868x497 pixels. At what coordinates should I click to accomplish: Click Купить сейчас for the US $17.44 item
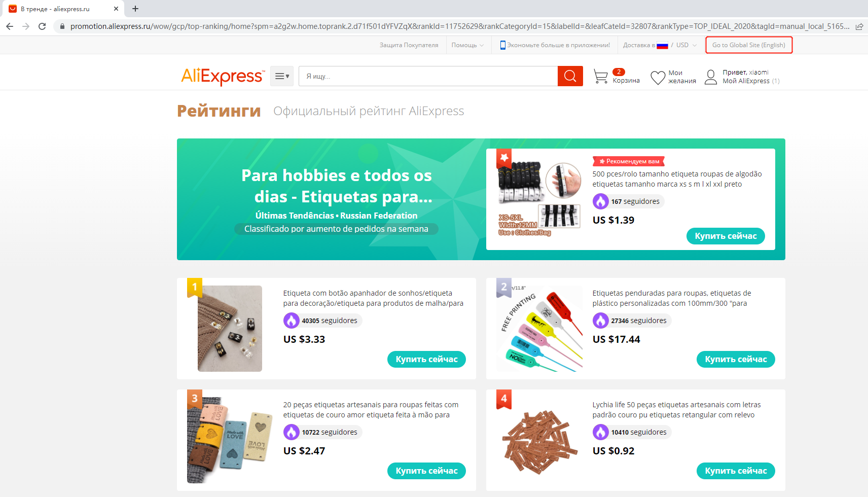736,359
